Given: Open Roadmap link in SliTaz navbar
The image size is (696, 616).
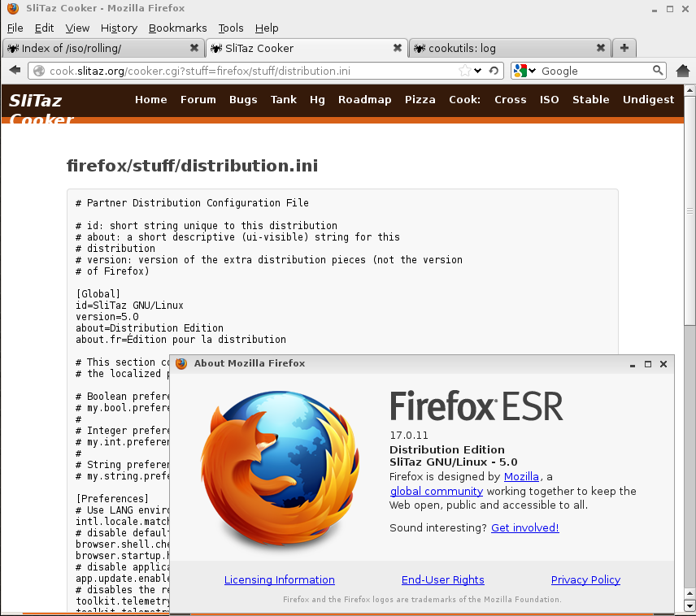Looking at the screenshot, I should (365, 100).
